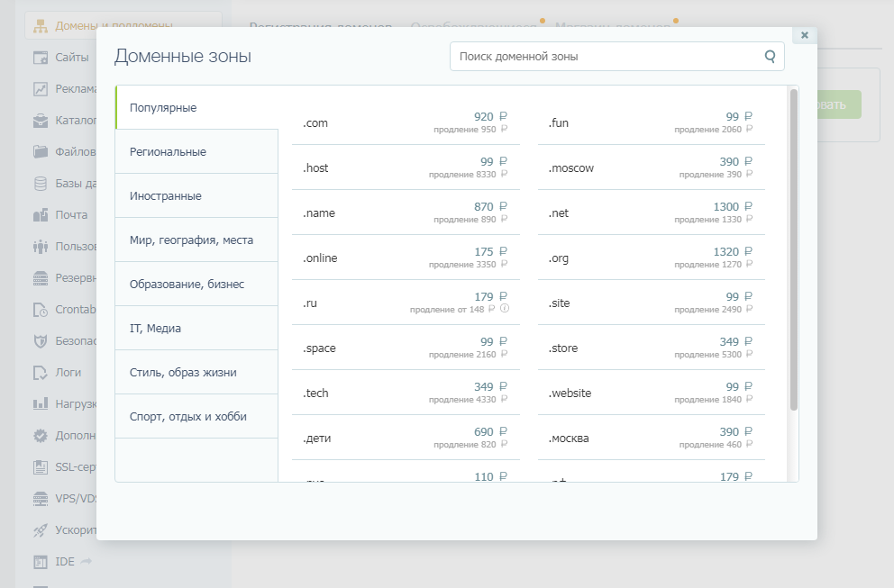Click the domain zones list scrollbar
894x588 pixels.
coord(793,249)
